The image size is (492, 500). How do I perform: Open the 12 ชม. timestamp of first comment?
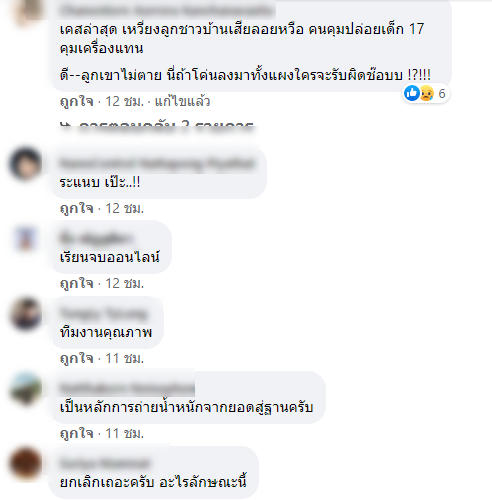point(124,101)
